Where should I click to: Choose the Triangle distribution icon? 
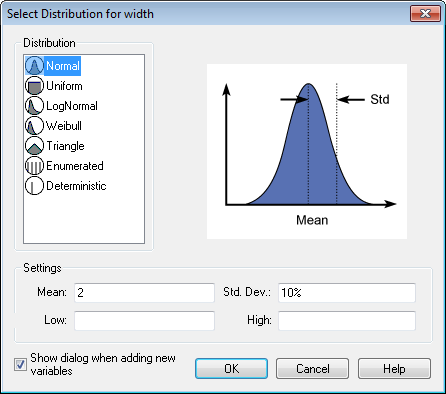pos(34,146)
